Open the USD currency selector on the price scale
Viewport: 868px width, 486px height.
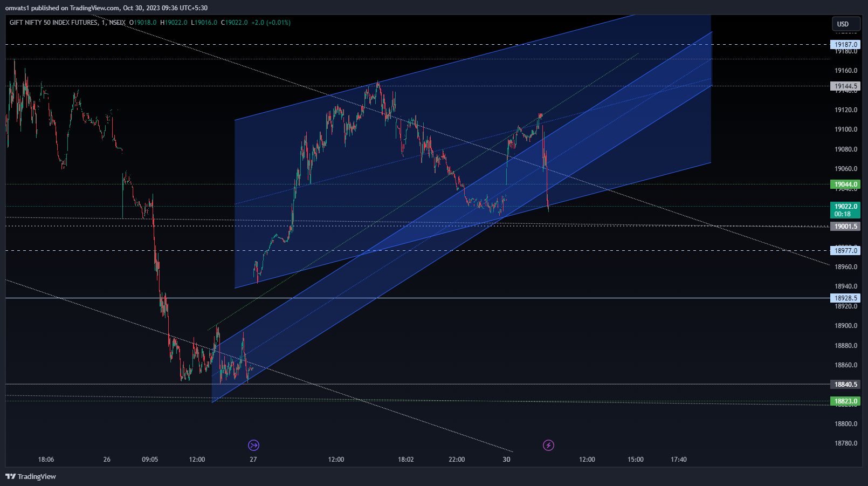click(x=846, y=24)
